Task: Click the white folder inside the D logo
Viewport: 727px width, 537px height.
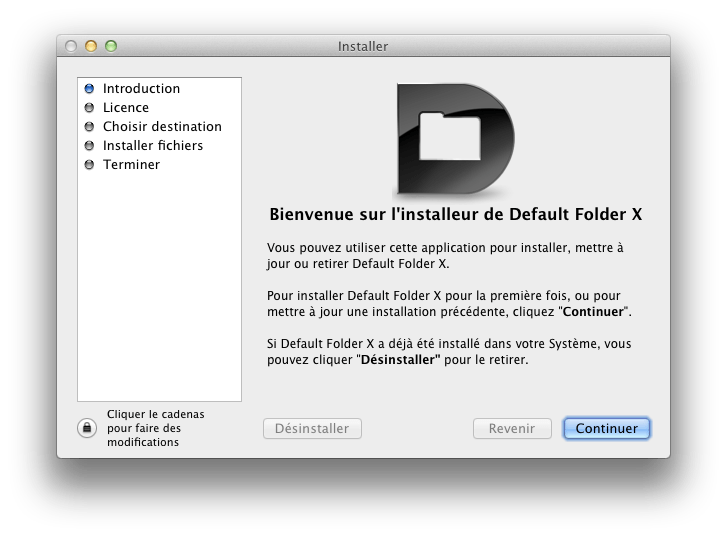Action: point(450,136)
